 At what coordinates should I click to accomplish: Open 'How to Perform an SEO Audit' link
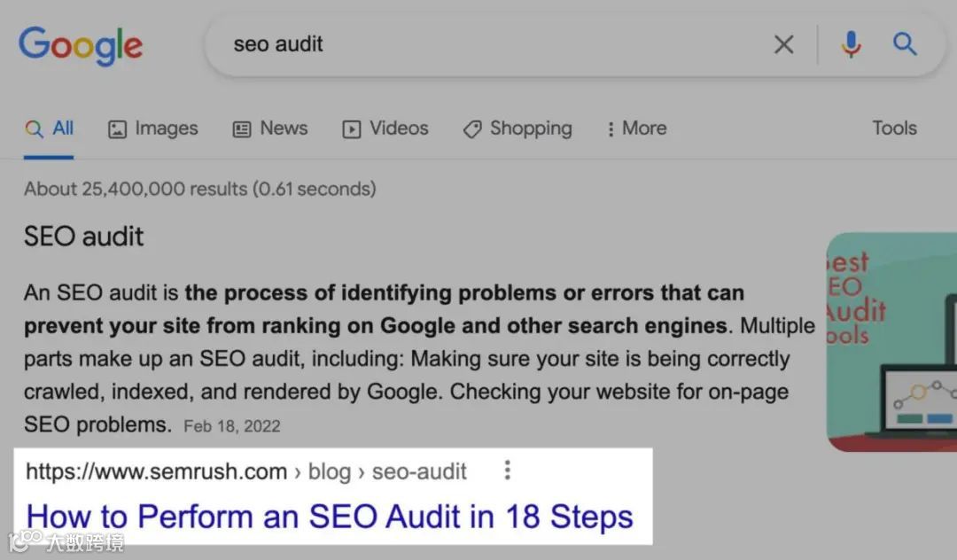[x=330, y=517]
